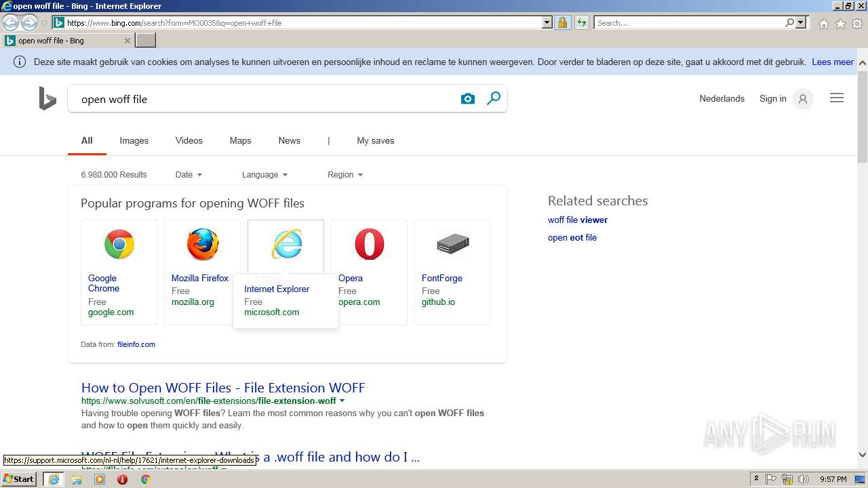This screenshot has width=868, height=488.
Task: Open the Home icon in IE toolbar
Action: click(x=823, y=24)
